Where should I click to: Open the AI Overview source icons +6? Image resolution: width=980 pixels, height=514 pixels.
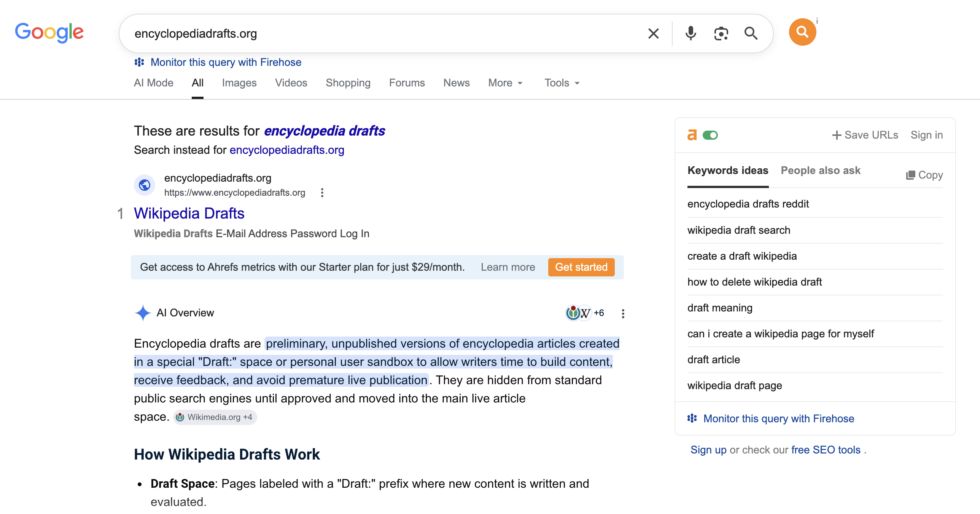pos(585,313)
